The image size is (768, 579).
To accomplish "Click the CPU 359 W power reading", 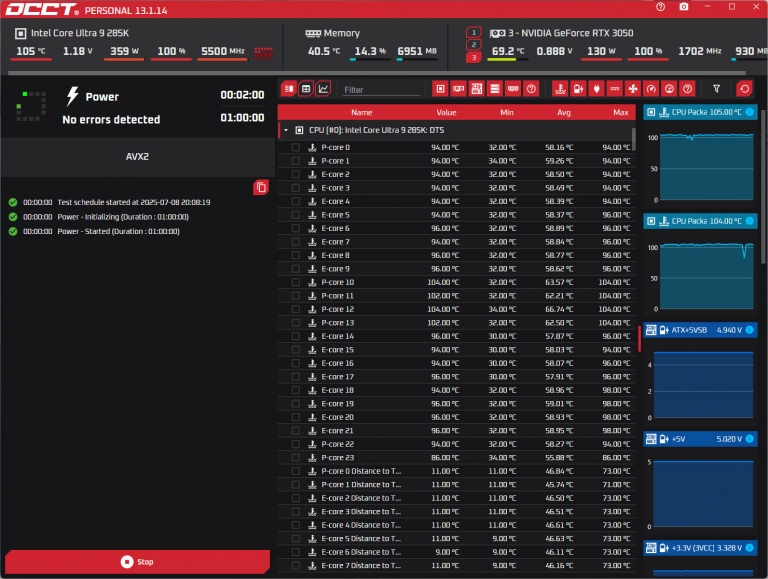I will (x=124, y=51).
